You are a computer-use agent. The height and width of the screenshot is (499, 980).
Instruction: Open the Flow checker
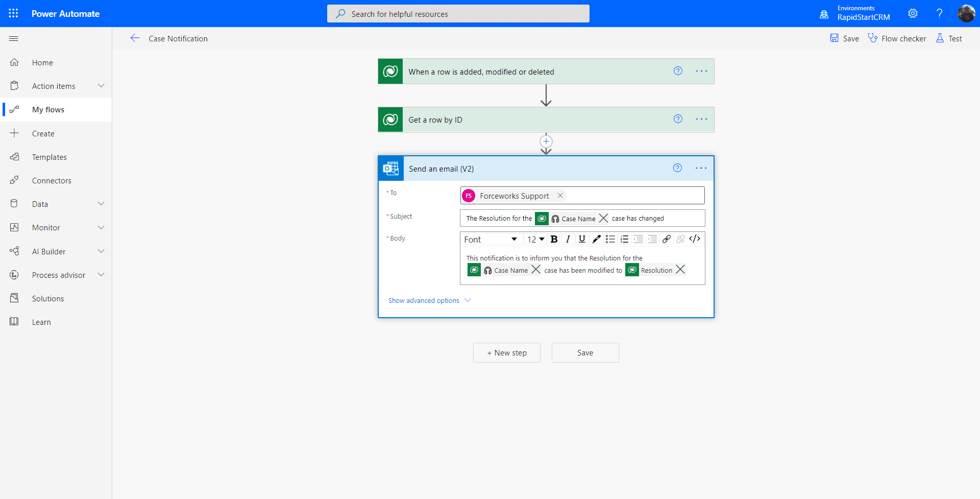tap(897, 38)
